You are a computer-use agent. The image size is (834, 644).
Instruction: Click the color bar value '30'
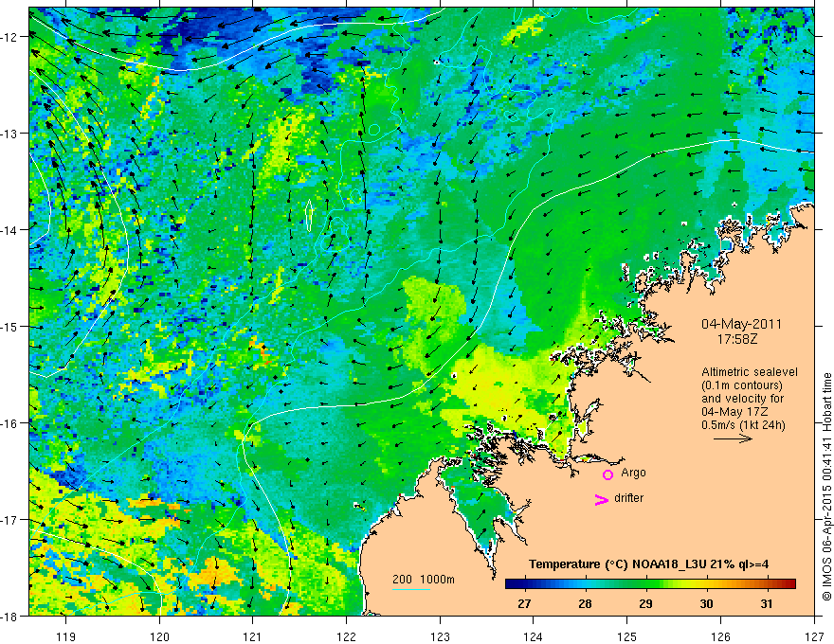tap(706, 603)
